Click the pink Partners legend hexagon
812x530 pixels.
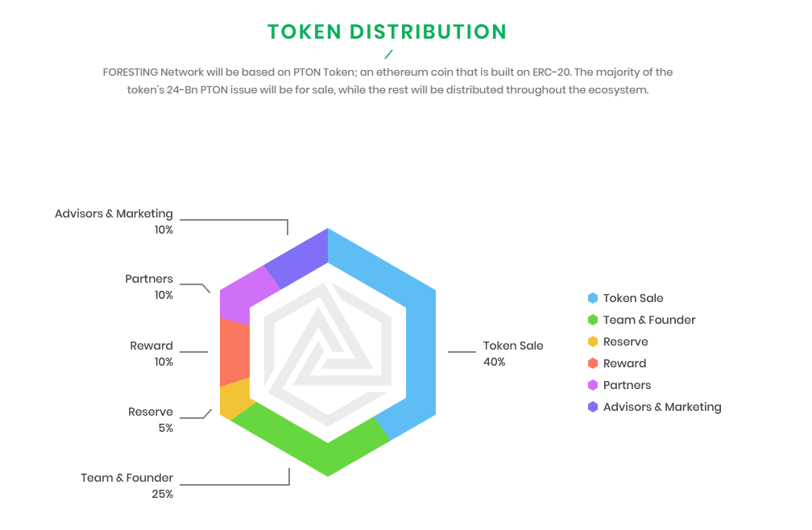pos(593,385)
